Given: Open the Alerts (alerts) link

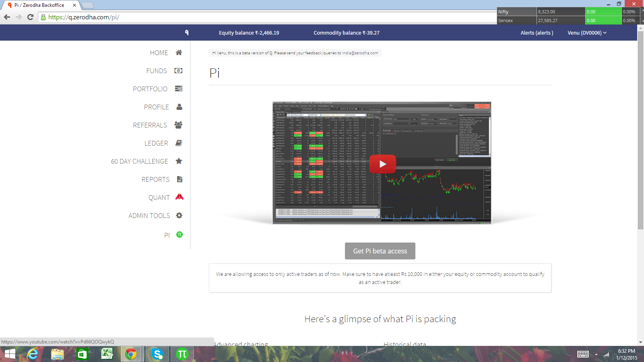Looking at the screenshot, I should coord(537,33).
